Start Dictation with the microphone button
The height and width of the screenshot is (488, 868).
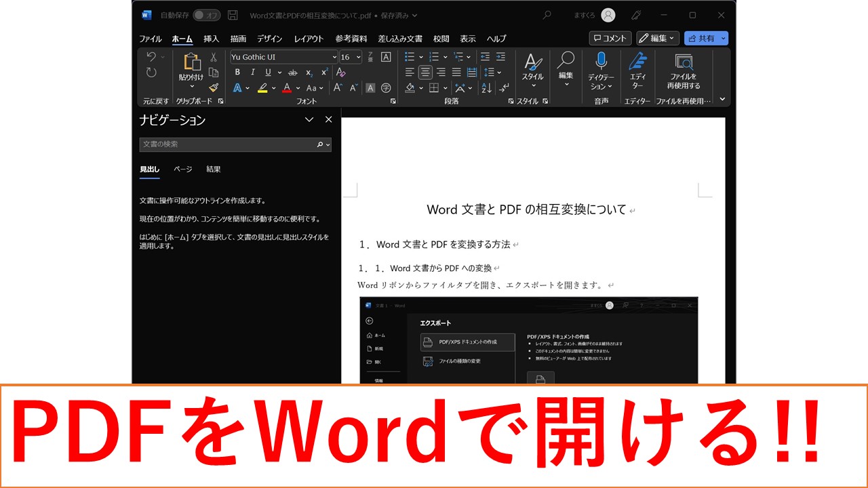tap(601, 70)
